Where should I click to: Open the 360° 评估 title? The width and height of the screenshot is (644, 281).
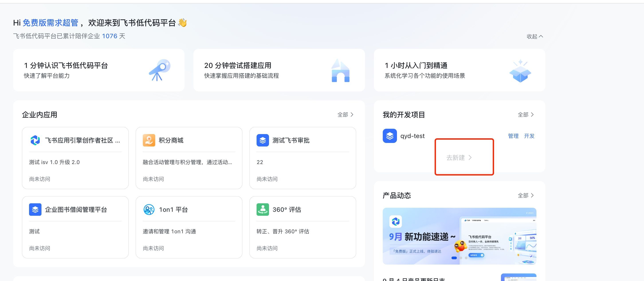[287, 210]
